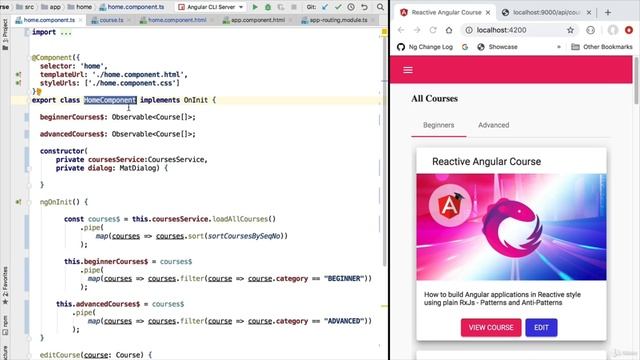This screenshot has height=360, width=640.
Task: Select the Beginners courses tab
Action: pos(438,125)
